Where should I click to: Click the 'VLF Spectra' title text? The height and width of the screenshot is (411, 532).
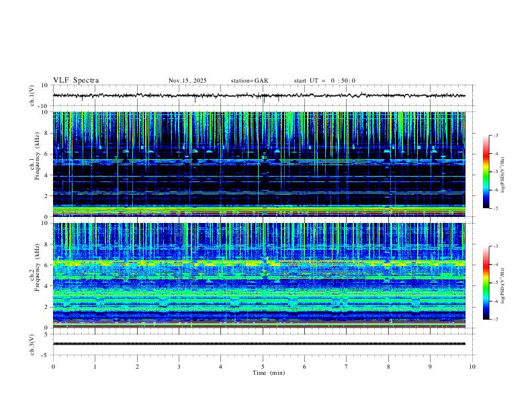click(76, 81)
